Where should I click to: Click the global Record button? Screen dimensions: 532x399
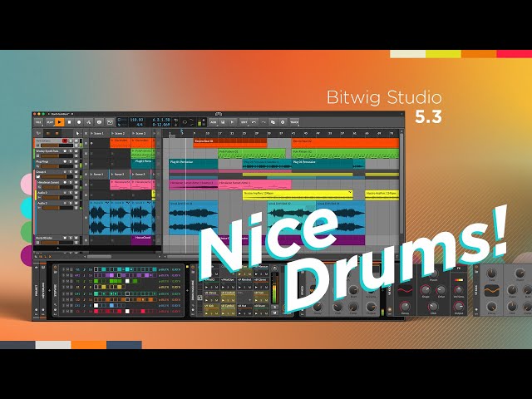79,122
